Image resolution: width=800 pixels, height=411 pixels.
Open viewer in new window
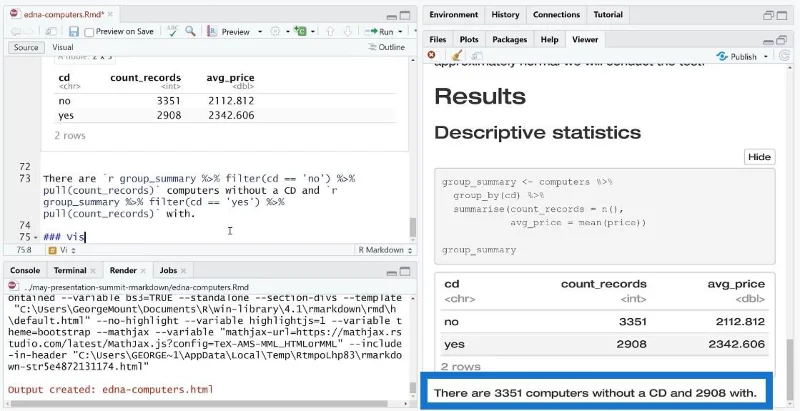[x=477, y=56]
